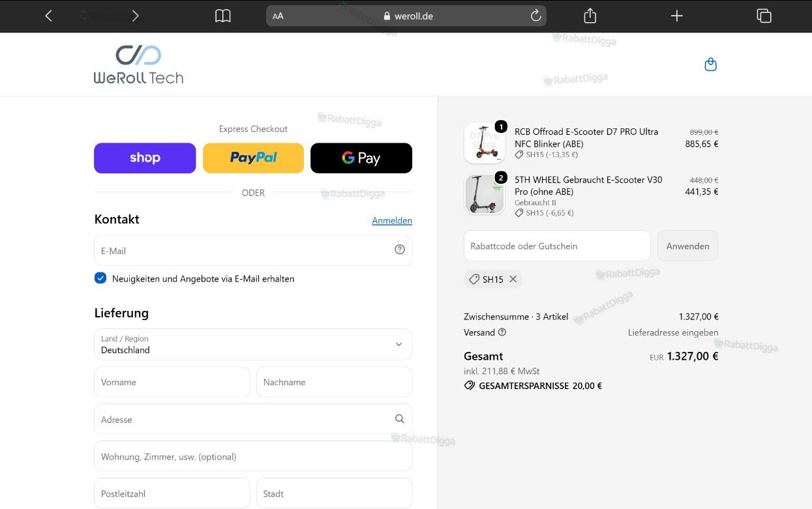Focus the Rabattcode oder Gutschein field
812x509 pixels.
pos(557,246)
